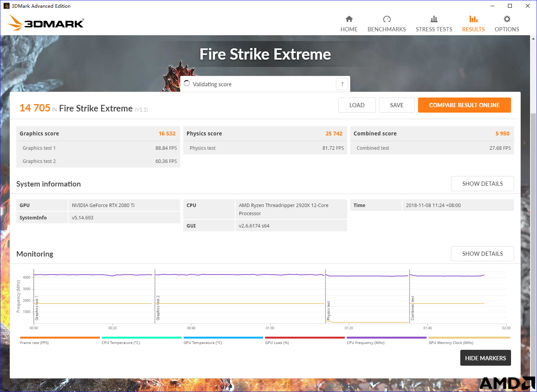Viewport: 537px width, 392px height.
Task: Click the scrollbar up arrow
Action: 533,39
